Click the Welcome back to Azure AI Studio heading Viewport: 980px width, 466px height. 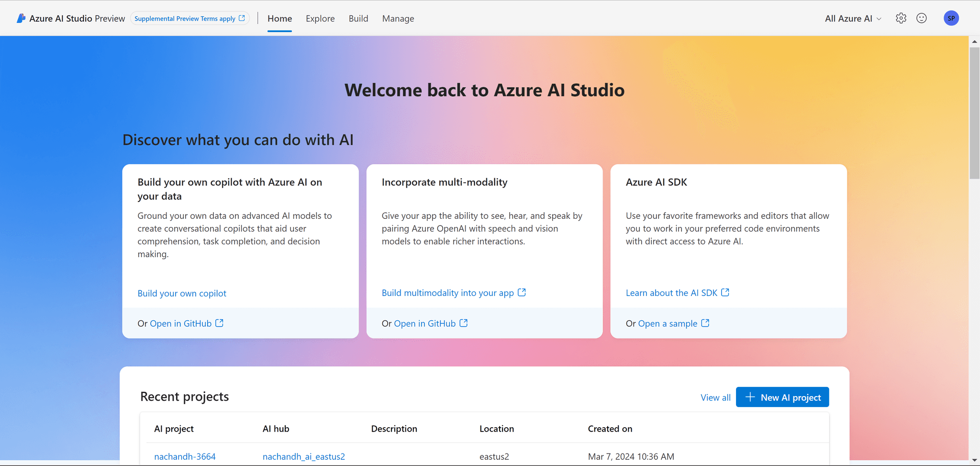point(485,90)
